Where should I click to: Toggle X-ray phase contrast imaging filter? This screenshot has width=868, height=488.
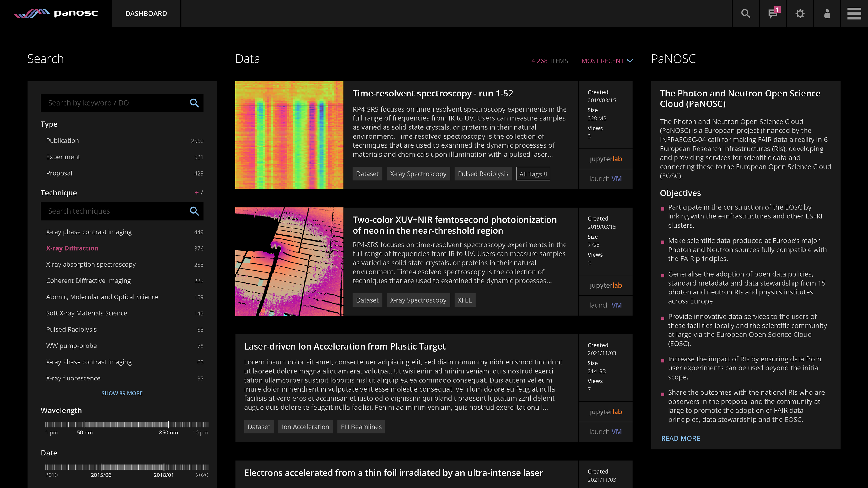[x=125, y=232]
